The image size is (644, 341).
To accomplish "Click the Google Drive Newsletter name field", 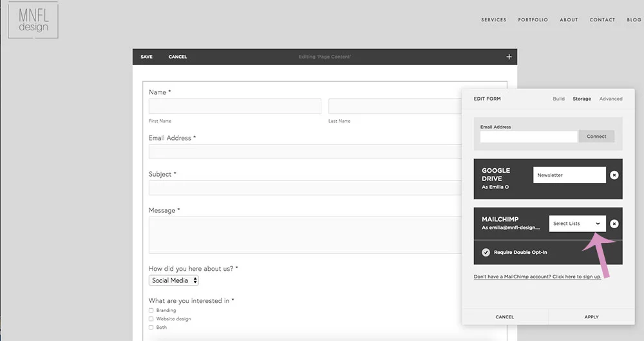I will pyautogui.click(x=569, y=175).
